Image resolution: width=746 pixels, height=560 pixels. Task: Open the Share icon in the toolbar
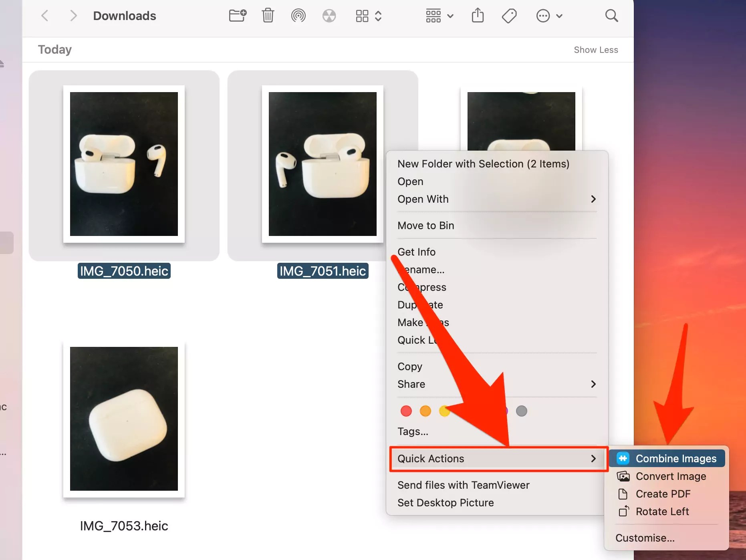(x=478, y=16)
